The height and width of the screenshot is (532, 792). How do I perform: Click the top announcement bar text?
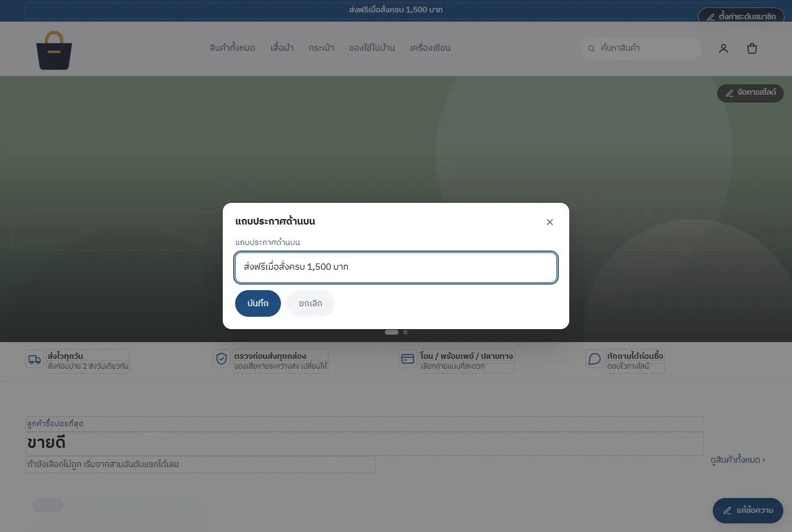396,11
